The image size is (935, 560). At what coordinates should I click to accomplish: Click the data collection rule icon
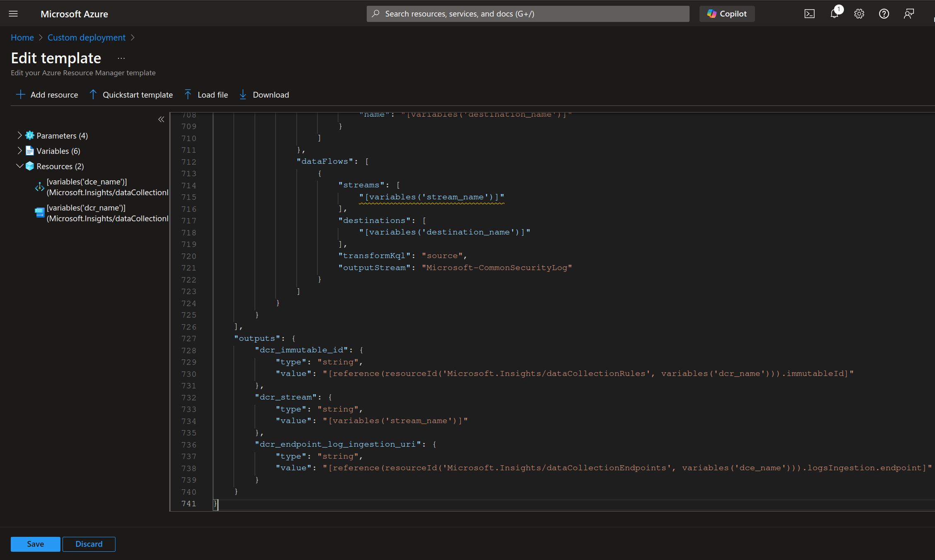pos(39,213)
